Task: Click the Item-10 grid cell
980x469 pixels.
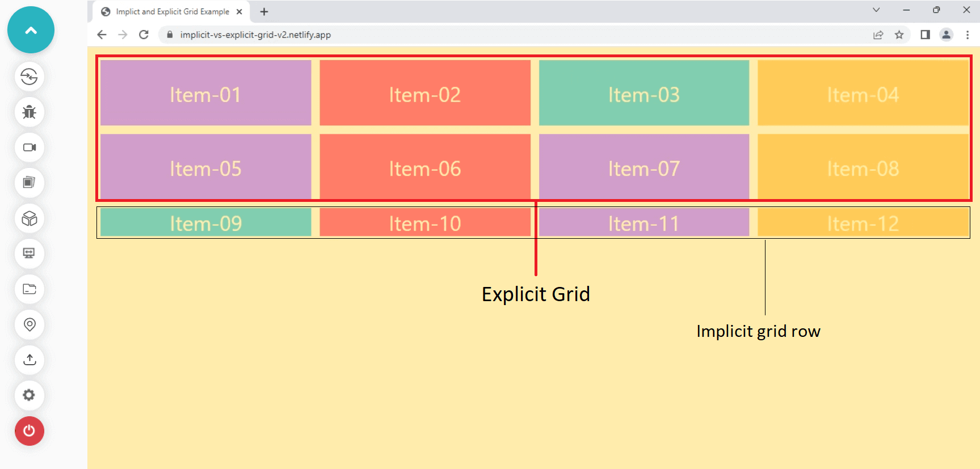Action: click(425, 222)
